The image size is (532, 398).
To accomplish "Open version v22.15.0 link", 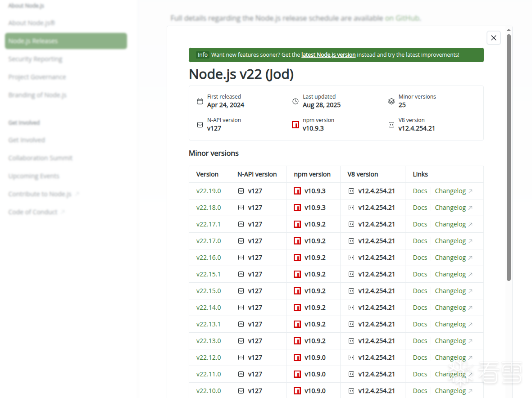I will coord(208,291).
